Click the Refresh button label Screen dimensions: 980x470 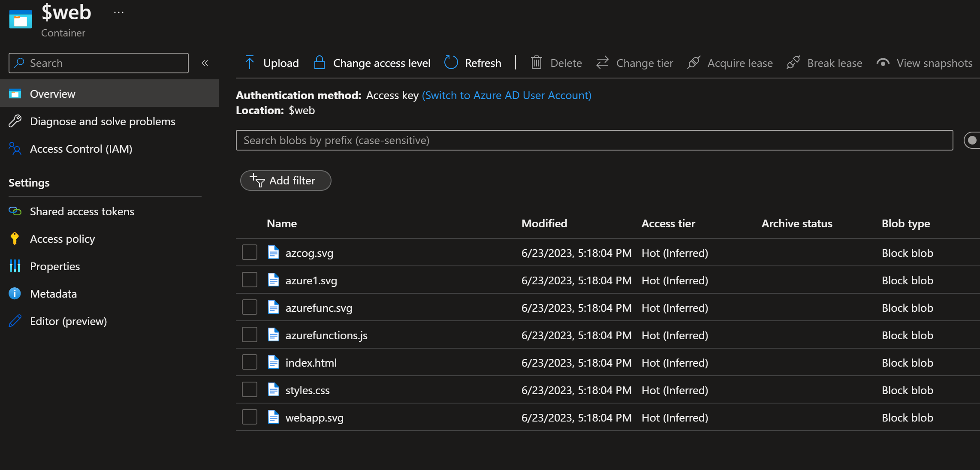pyautogui.click(x=483, y=63)
